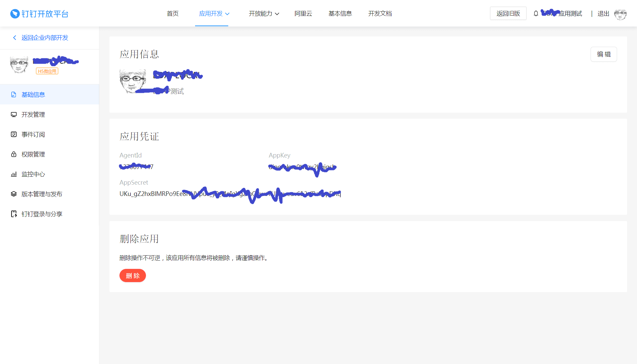Click the 钉钉登录与分享 share icon
This screenshot has width=637, height=364.
point(14,214)
